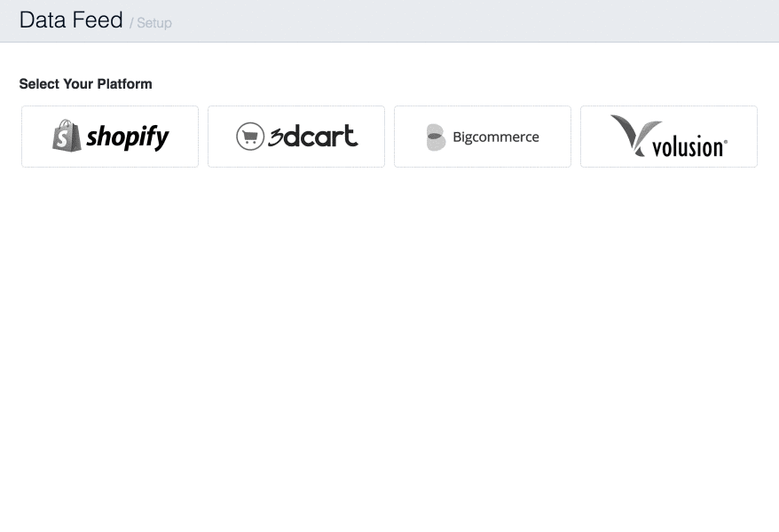Click the S letter on Shopify bag
Image resolution: width=779 pixels, height=532 pixels.
click(x=64, y=139)
